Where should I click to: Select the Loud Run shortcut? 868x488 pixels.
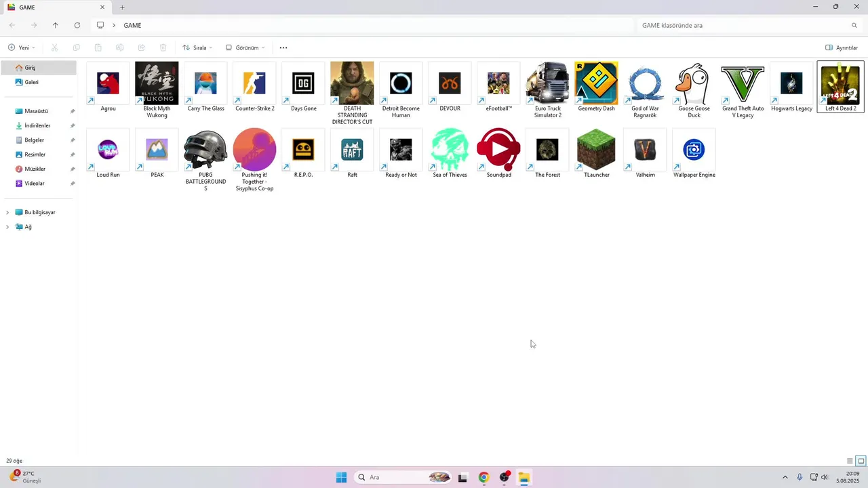(108, 153)
